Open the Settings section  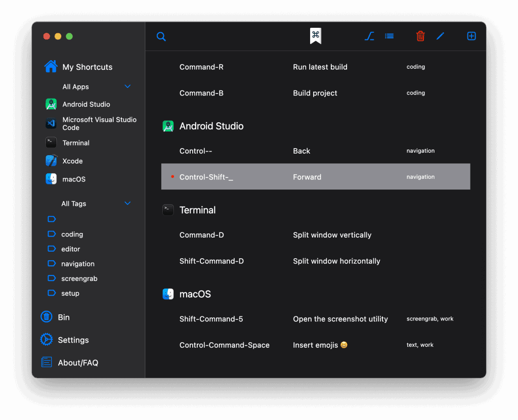73,340
